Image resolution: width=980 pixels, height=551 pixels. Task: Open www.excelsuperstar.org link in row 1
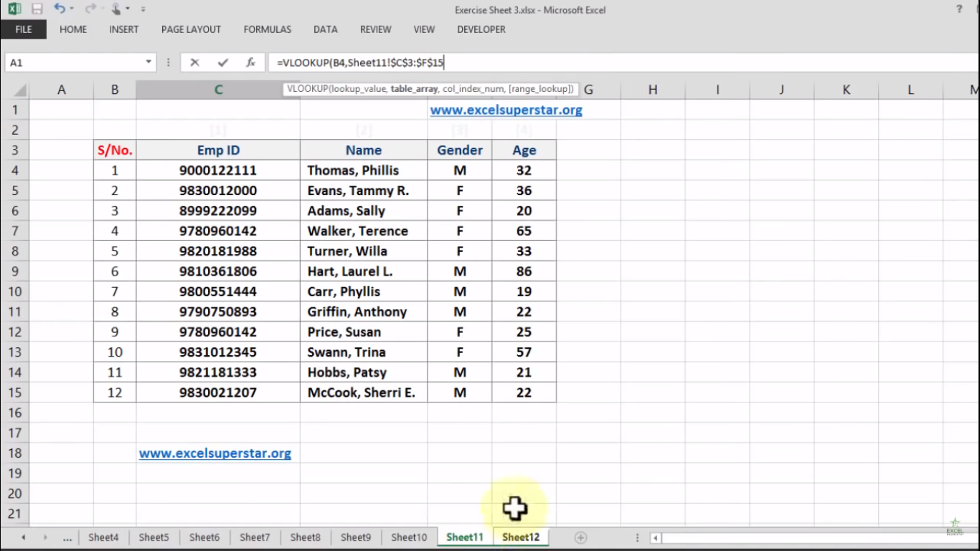[506, 110]
